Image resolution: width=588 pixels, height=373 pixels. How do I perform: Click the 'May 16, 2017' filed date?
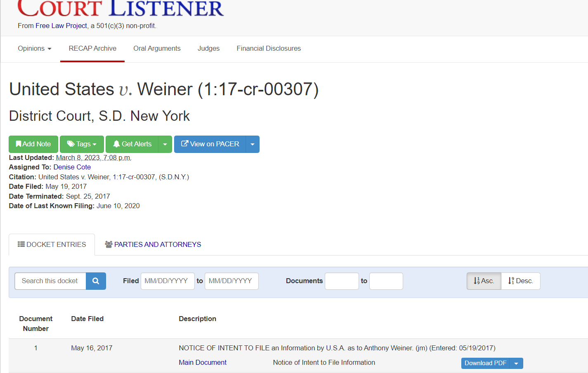point(92,348)
